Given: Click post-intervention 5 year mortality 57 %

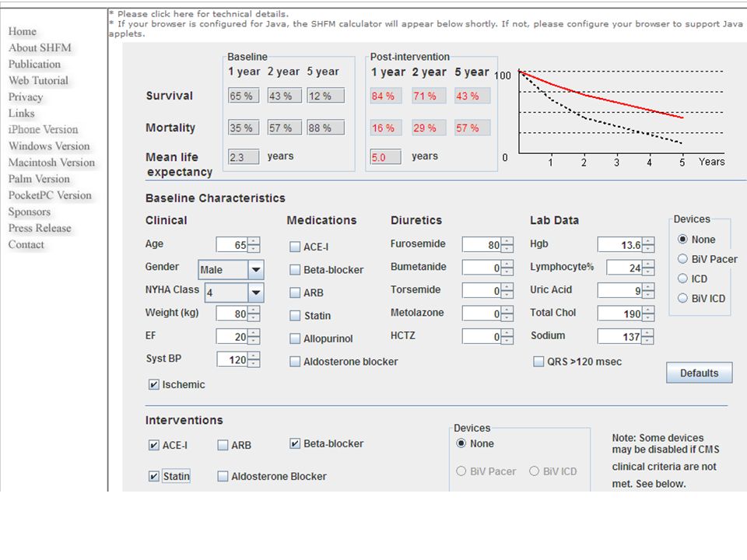Looking at the screenshot, I should (x=472, y=128).
